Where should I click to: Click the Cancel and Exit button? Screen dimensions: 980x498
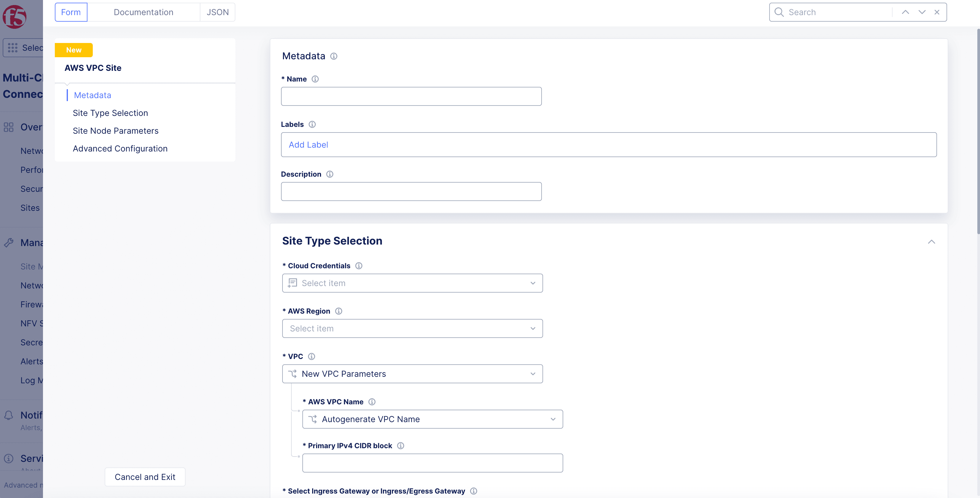point(145,476)
